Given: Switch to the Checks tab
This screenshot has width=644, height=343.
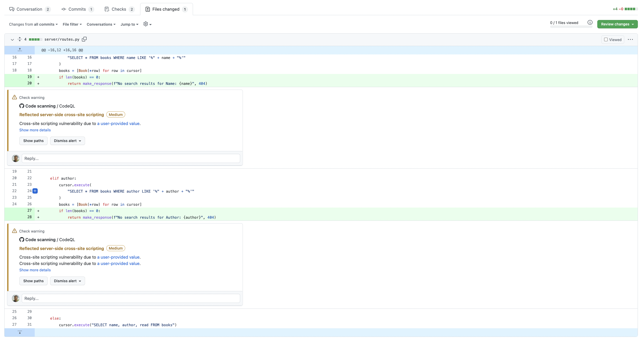Looking at the screenshot, I should 119,9.
